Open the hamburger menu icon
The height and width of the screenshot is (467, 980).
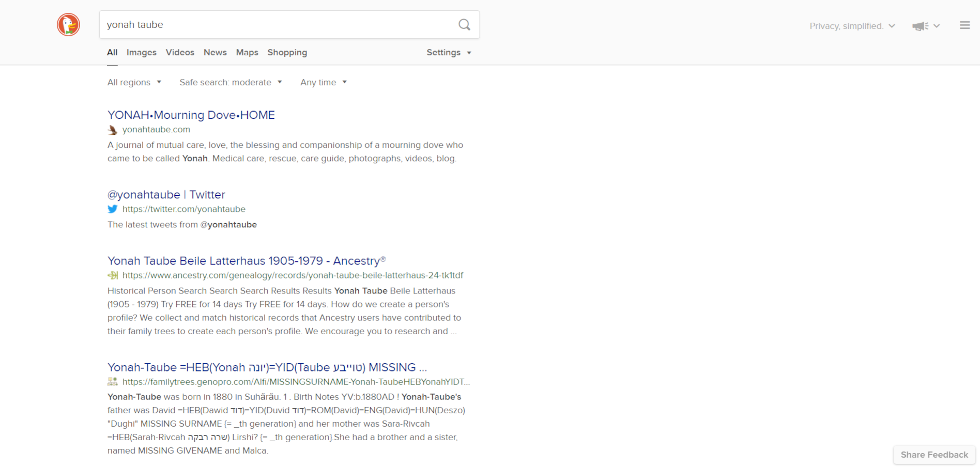click(x=964, y=25)
